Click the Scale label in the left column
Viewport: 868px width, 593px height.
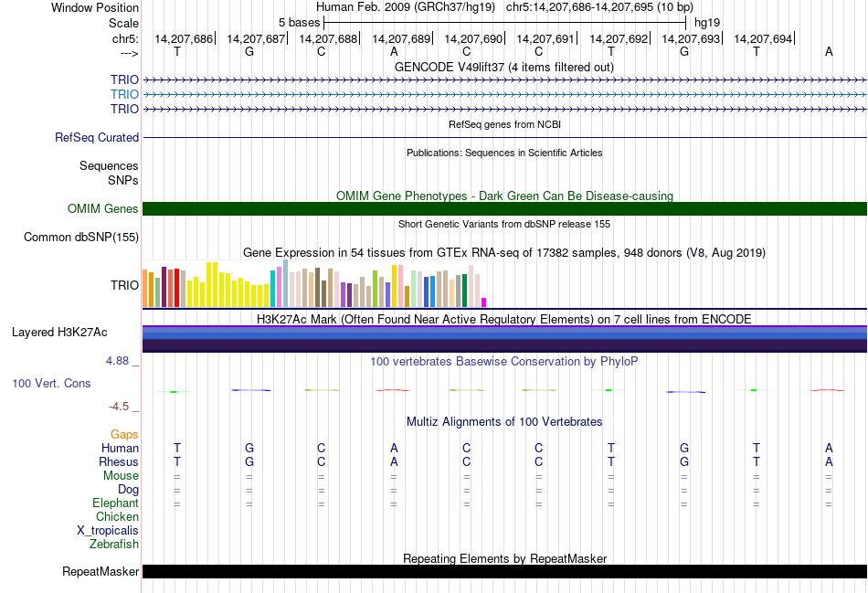point(123,23)
